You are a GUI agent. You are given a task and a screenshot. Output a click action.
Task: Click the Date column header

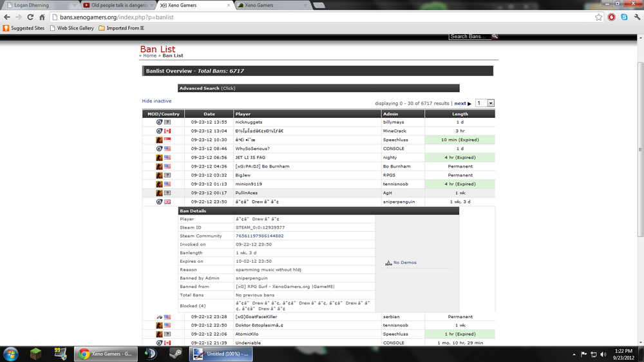click(x=209, y=114)
